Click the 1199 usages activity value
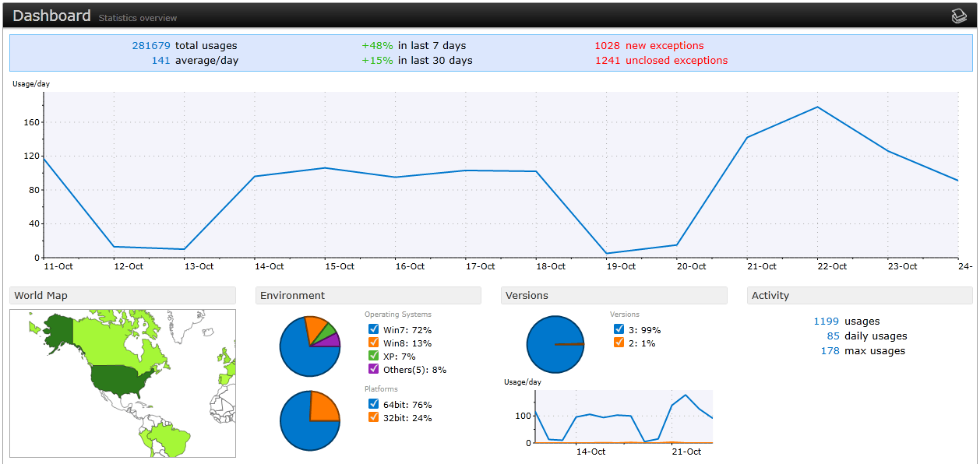 (x=827, y=321)
